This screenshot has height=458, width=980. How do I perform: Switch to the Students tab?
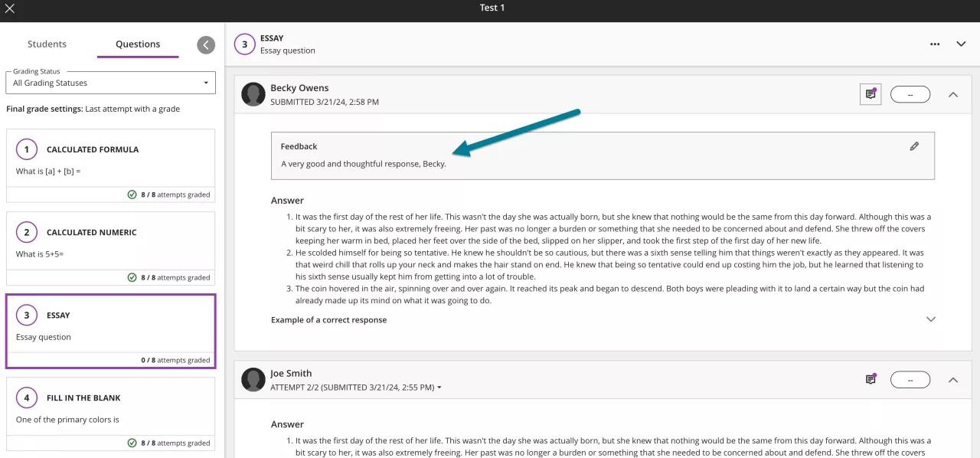click(47, 44)
